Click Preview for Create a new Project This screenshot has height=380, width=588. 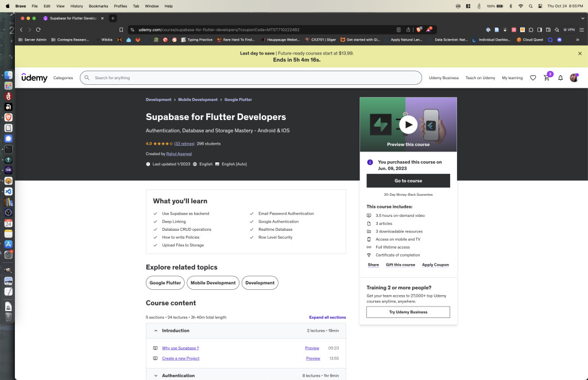pyautogui.click(x=313, y=358)
